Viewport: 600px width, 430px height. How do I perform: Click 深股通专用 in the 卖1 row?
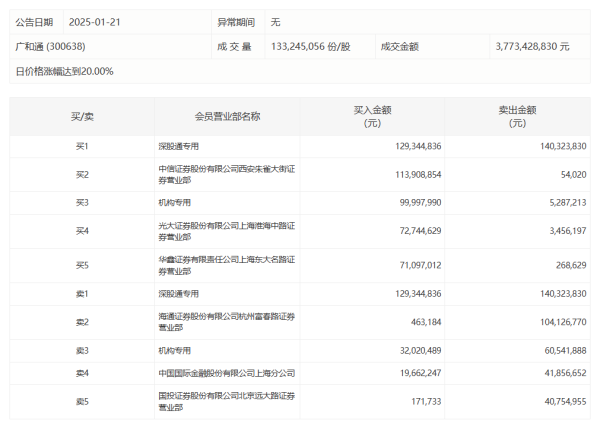point(179,294)
